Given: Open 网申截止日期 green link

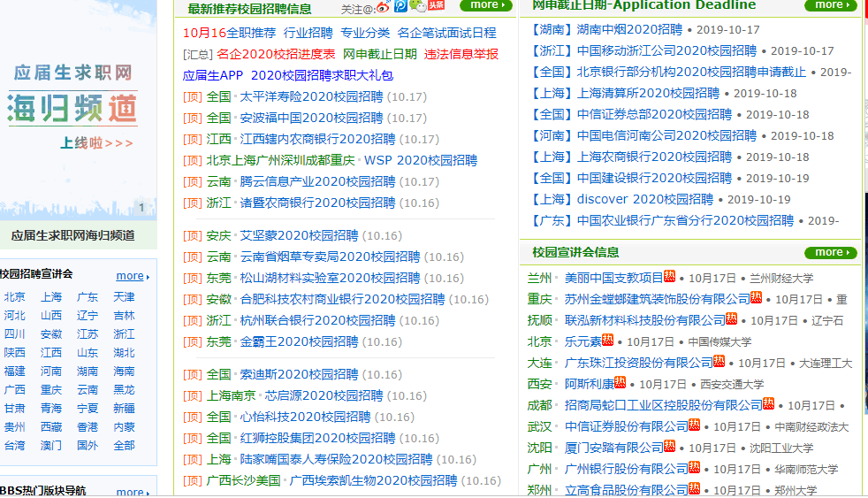Looking at the screenshot, I should coord(380,54).
